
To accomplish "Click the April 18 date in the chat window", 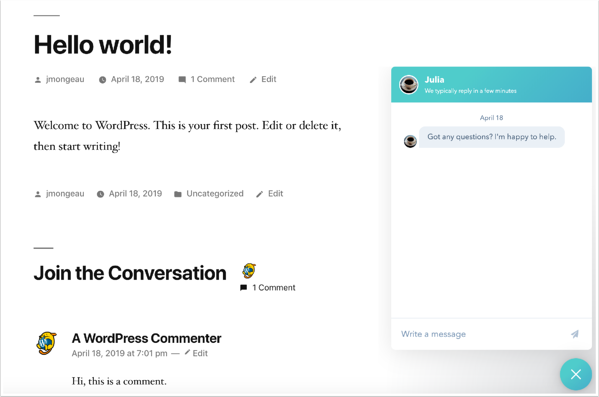I will 491,118.
